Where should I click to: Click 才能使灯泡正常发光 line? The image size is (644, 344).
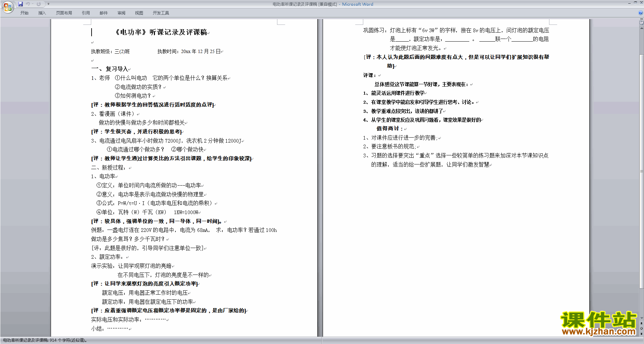pos(416,48)
